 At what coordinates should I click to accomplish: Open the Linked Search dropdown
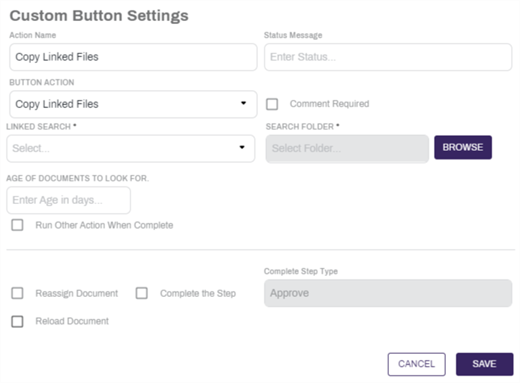pos(131,148)
